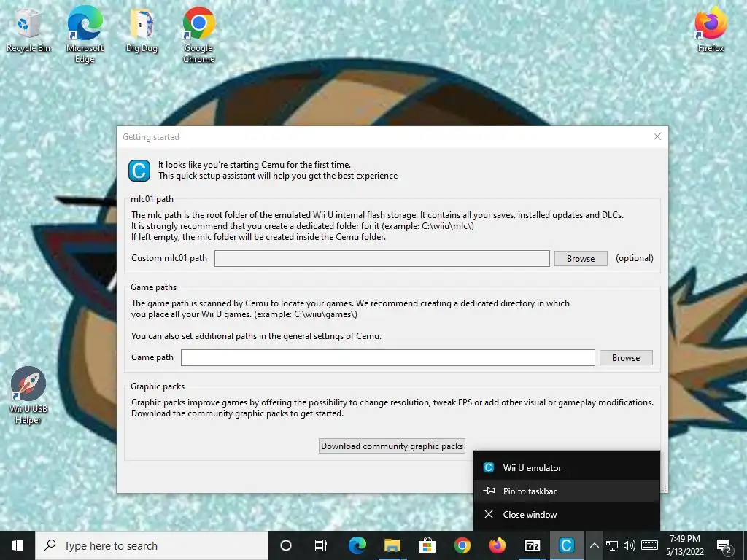This screenshot has width=747, height=560.
Task: Open network status tray icon
Action: coord(612,545)
